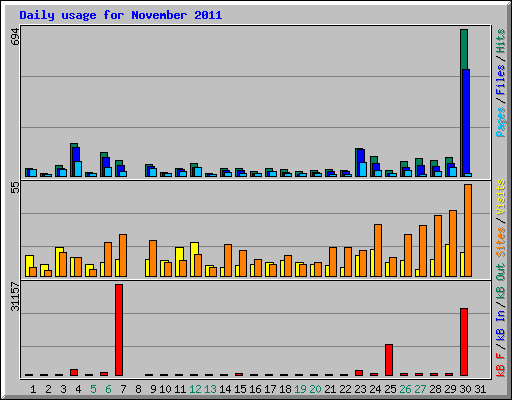Click the 31157 kB axis maximum label
This screenshot has height=400, width=512.
pos(15,296)
